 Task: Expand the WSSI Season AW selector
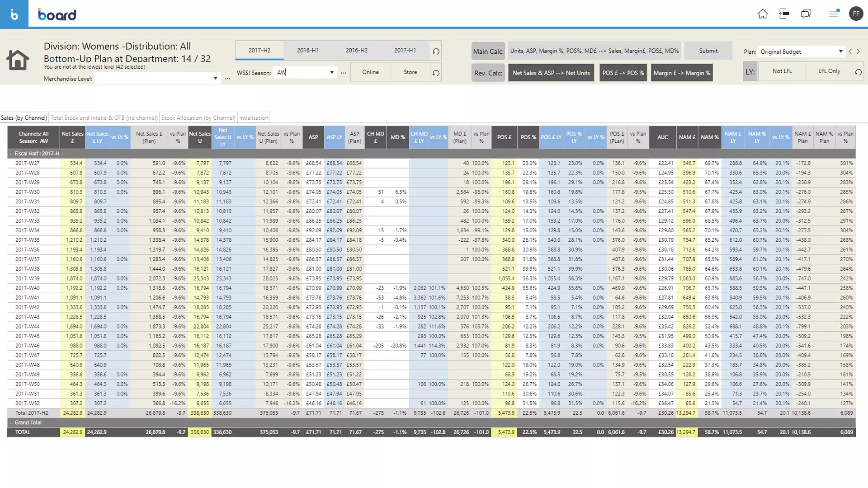[x=331, y=72]
